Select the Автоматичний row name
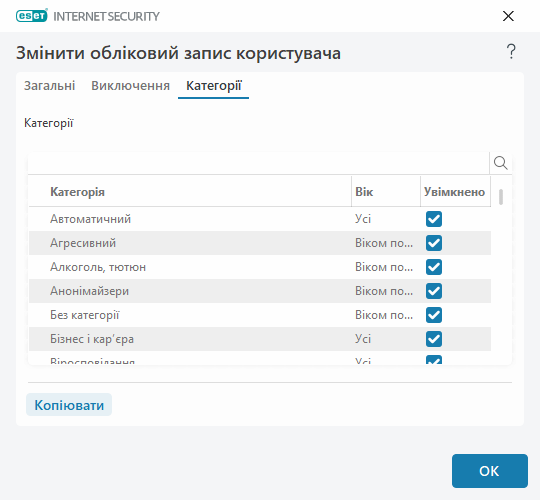The height and width of the screenshot is (500, 540). coord(91,219)
